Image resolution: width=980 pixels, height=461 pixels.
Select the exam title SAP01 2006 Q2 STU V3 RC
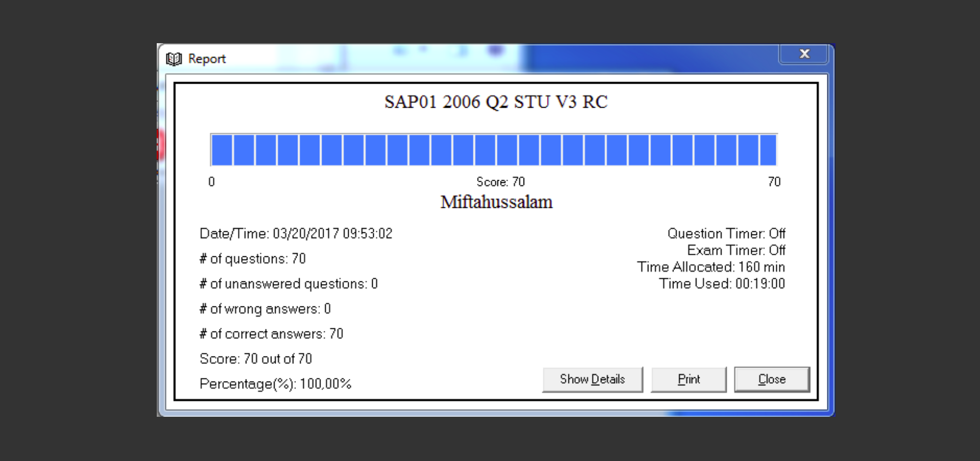[496, 102]
